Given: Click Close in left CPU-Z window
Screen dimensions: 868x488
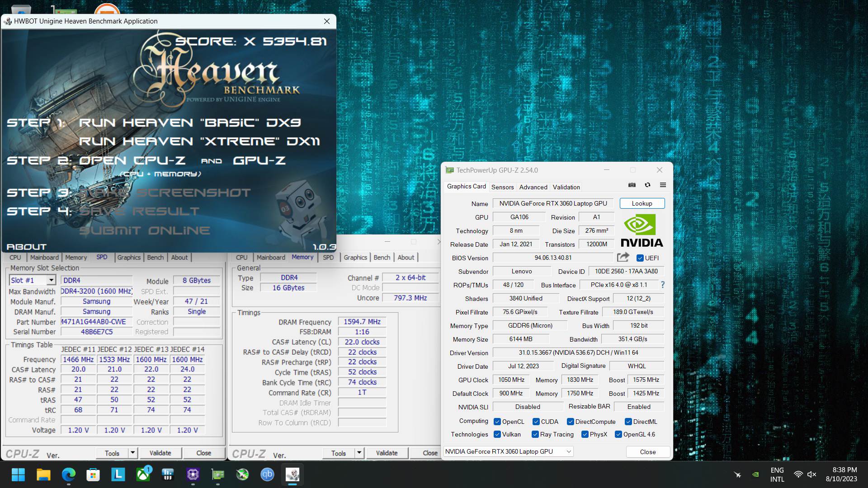Looking at the screenshot, I should point(203,453).
